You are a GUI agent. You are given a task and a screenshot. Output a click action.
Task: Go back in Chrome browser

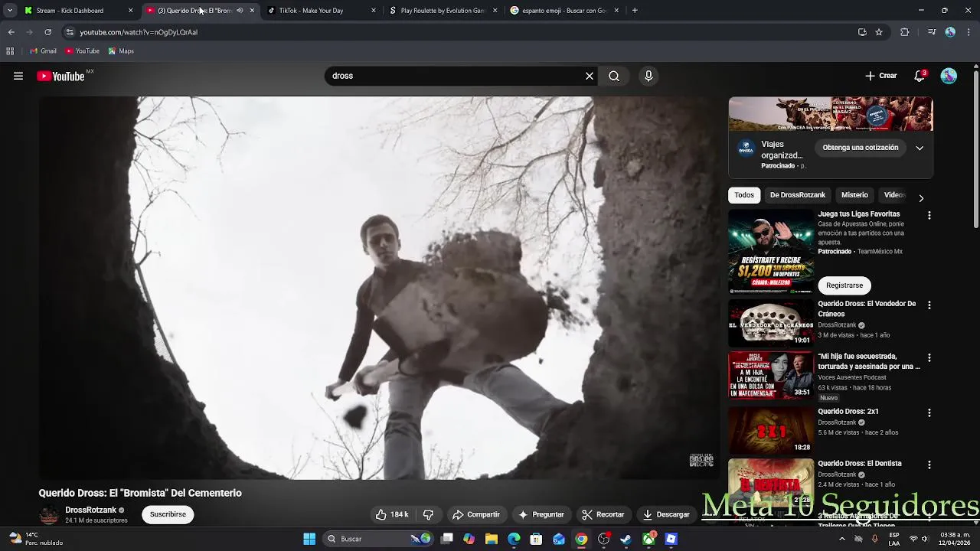tap(11, 32)
